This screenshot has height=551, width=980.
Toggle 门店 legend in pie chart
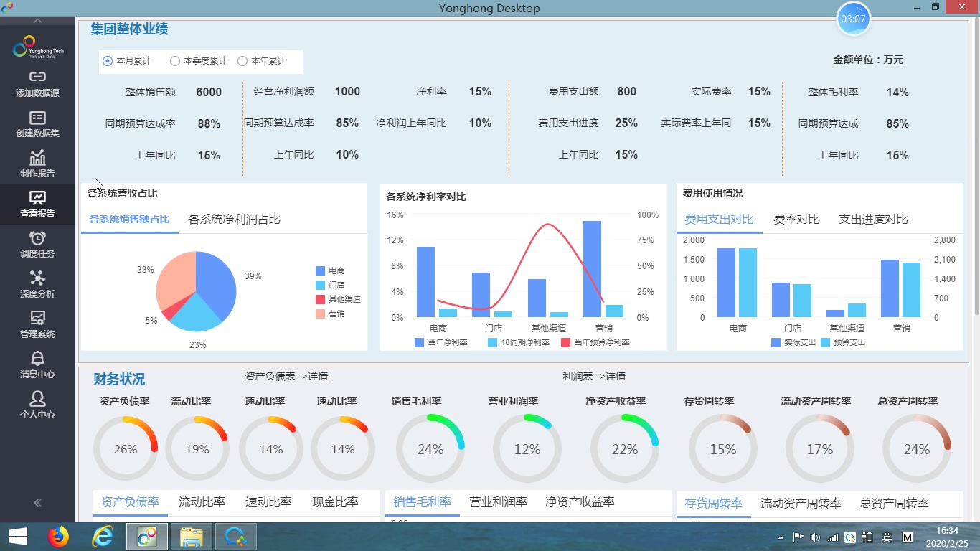point(330,285)
